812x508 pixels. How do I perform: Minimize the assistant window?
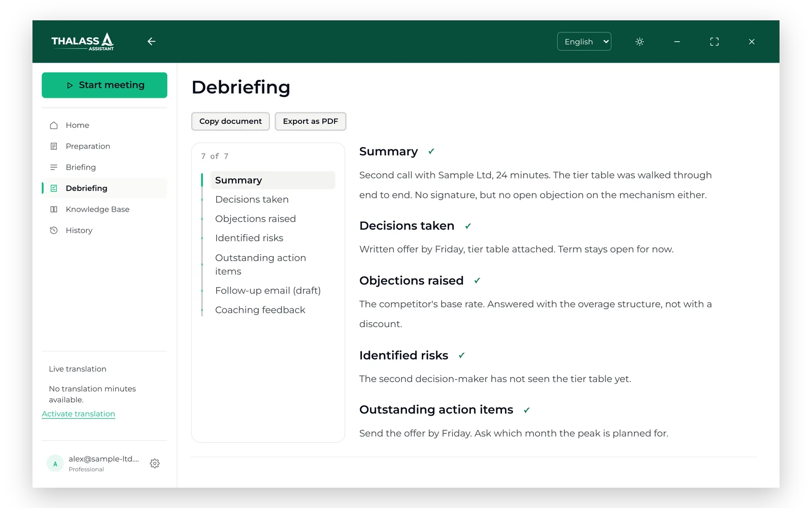click(x=677, y=42)
